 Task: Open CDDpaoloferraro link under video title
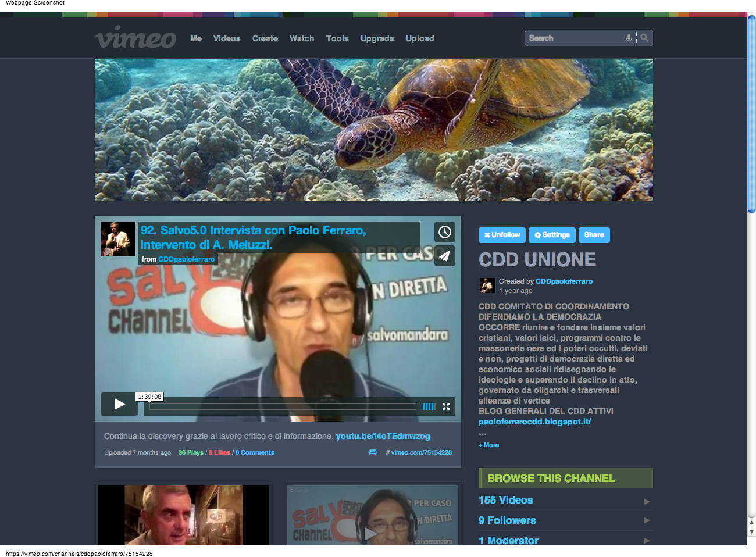[186, 259]
